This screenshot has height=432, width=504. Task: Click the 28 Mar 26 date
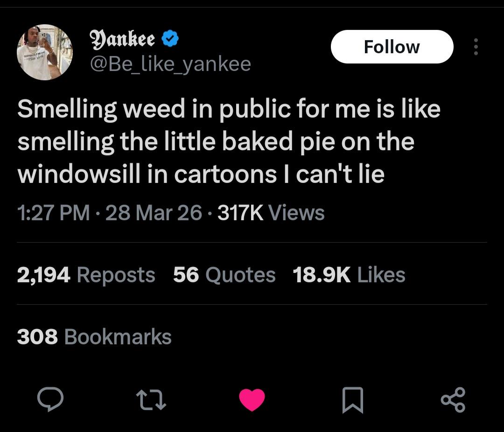(154, 213)
